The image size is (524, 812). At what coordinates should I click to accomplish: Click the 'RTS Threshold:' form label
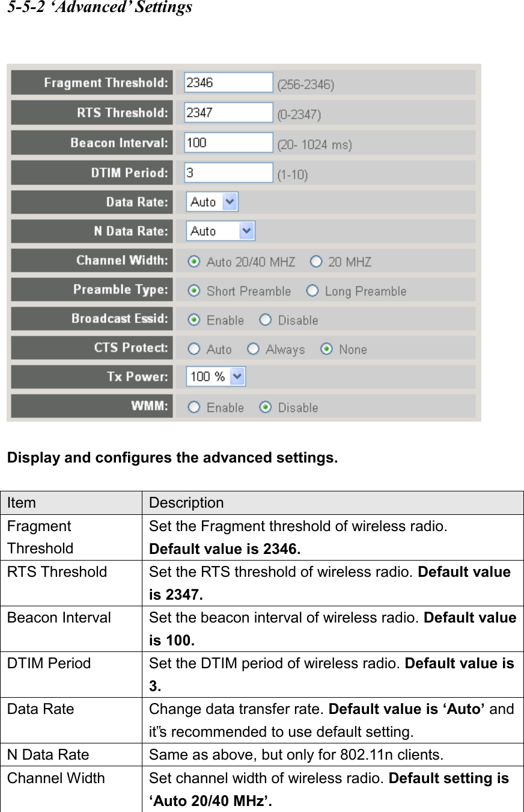pos(123,112)
